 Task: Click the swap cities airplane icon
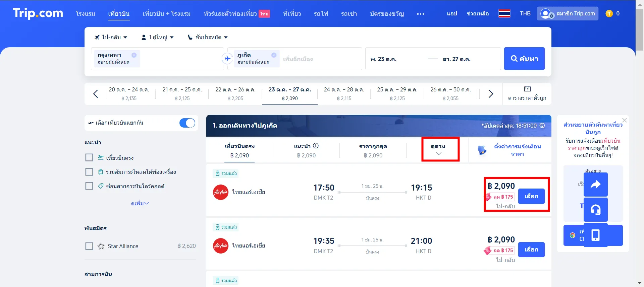coord(227,59)
